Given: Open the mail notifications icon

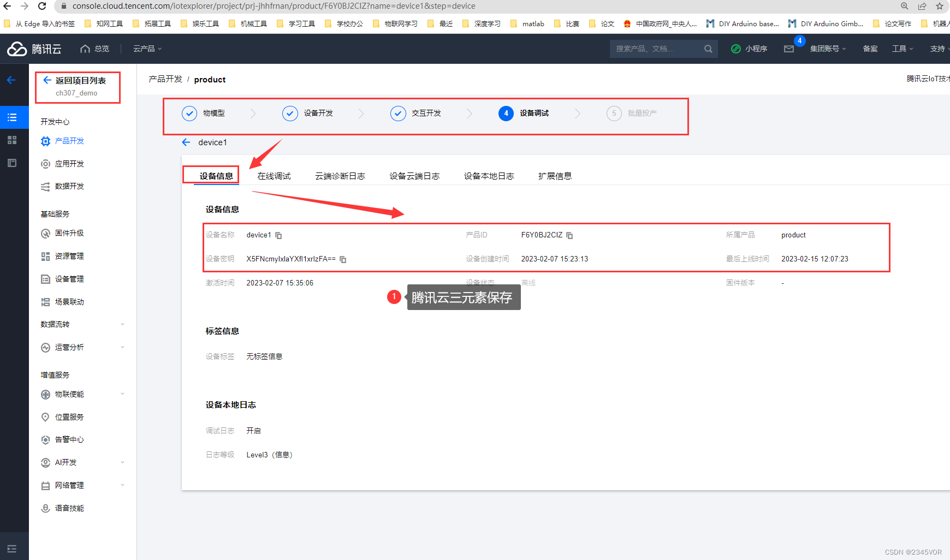Looking at the screenshot, I should coord(789,49).
